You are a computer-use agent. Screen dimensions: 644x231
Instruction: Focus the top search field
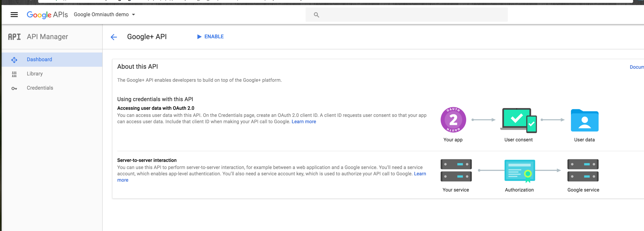tap(406, 15)
